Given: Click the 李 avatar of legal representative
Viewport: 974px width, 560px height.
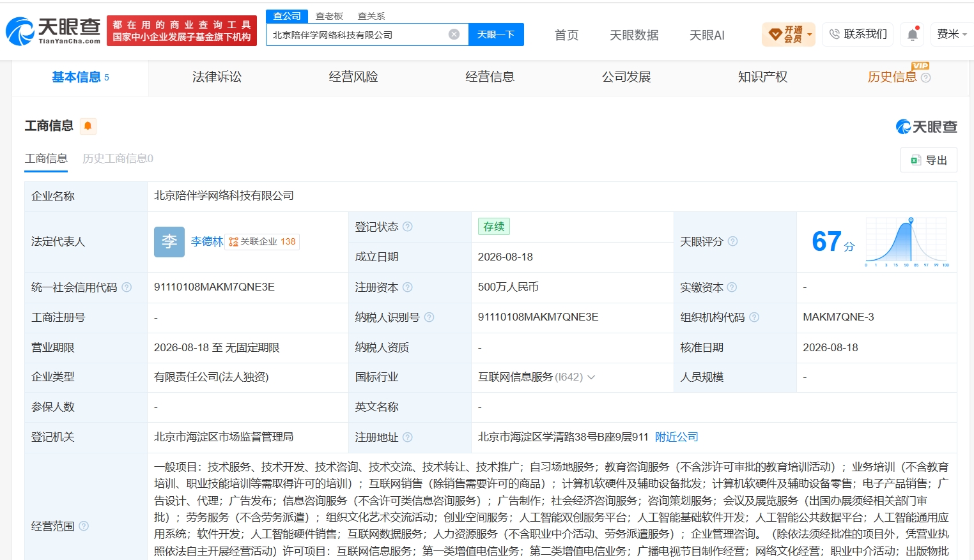Looking at the screenshot, I should pos(169,242).
